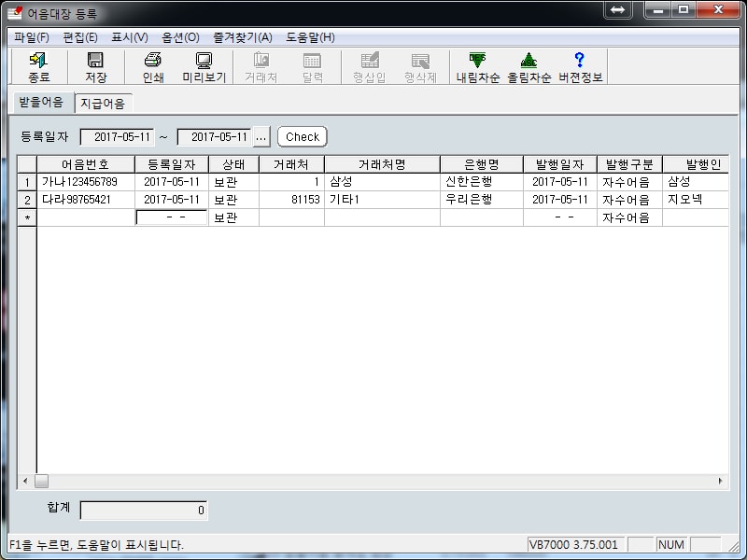Switch to the 지급어음 tab
Screen dimensions: 747x560
(103, 103)
